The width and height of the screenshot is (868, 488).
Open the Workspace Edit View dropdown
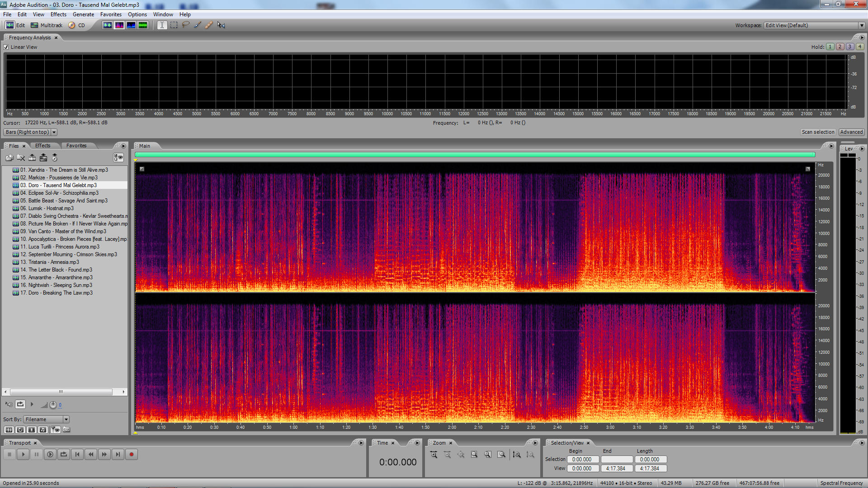pos(862,25)
